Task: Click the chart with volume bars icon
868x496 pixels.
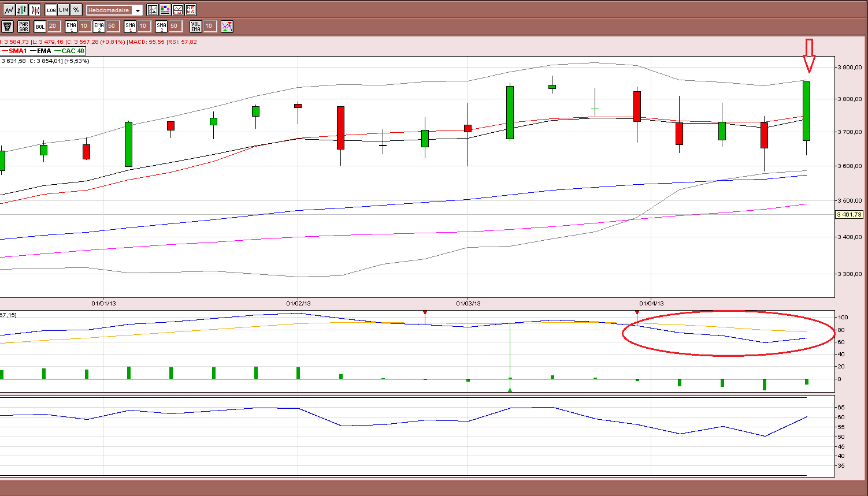Action: [x=178, y=10]
